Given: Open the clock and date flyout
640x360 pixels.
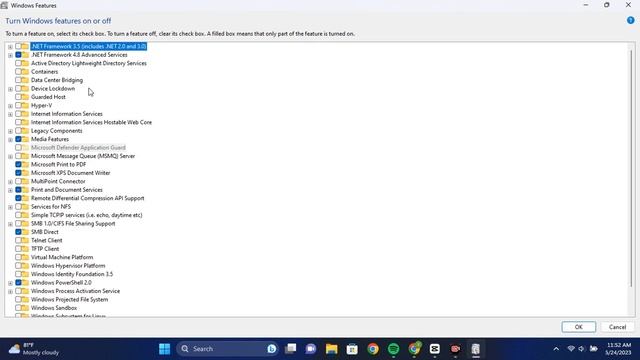Looking at the screenshot, I should [619, 349].
